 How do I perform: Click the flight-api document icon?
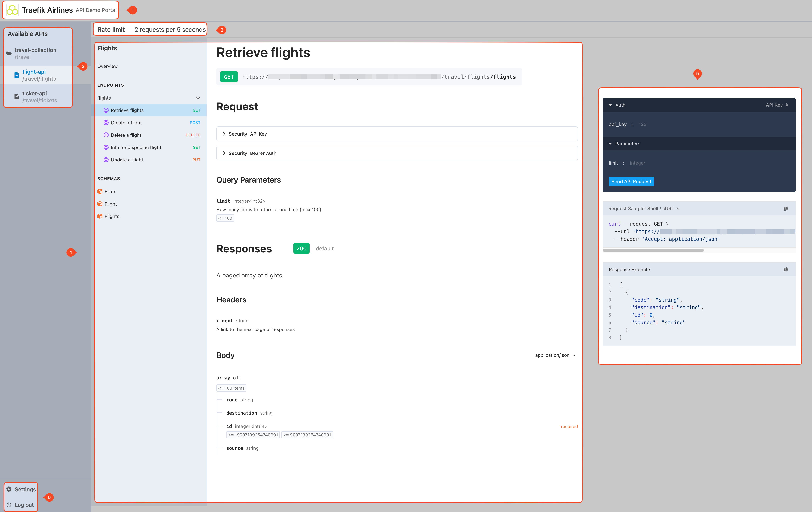tap(16, 75)
